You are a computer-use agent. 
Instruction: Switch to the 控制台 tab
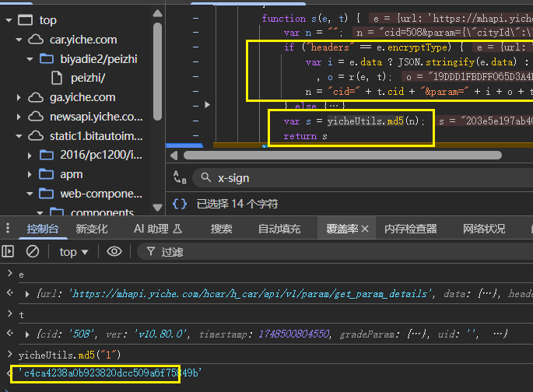click(x=43, y=229)
